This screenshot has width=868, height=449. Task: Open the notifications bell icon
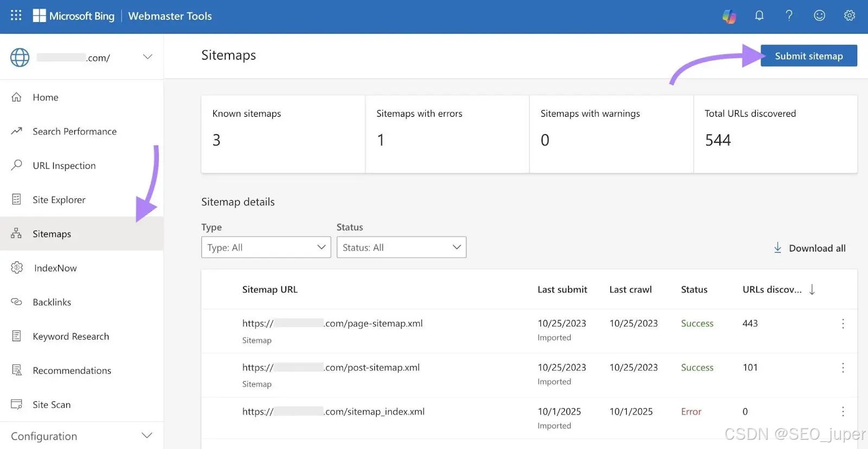[x=759, y=16]
